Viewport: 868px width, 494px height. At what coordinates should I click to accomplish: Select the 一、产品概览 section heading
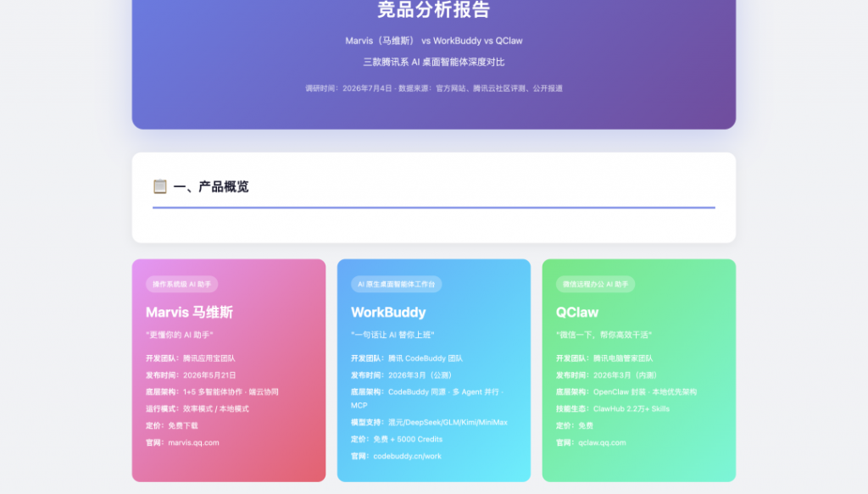(211, 187)
